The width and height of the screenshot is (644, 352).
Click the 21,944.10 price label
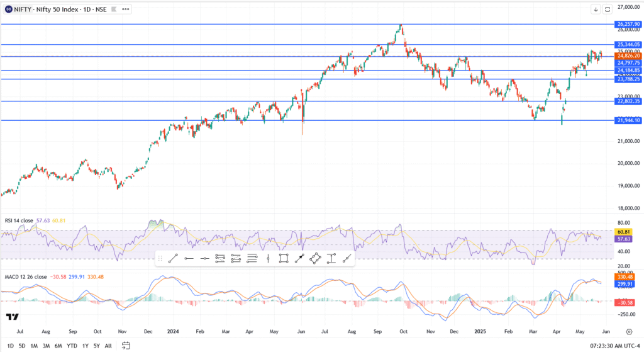point(628,120)
